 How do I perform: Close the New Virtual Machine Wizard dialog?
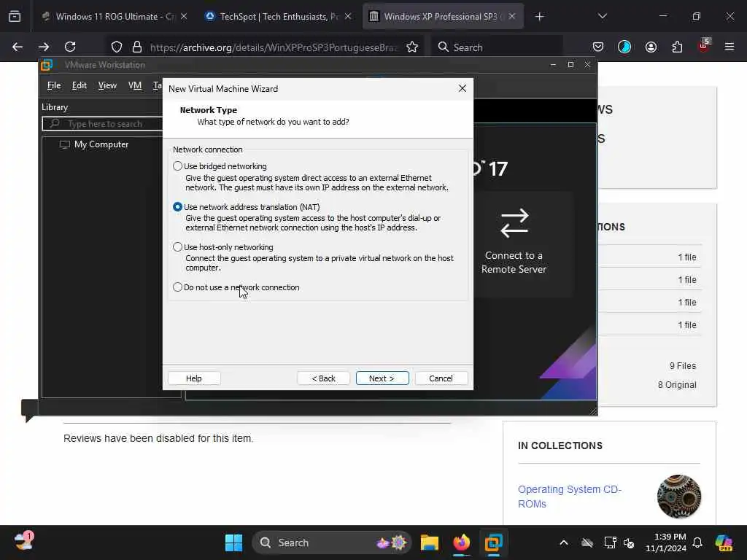[x=462, y=88]
